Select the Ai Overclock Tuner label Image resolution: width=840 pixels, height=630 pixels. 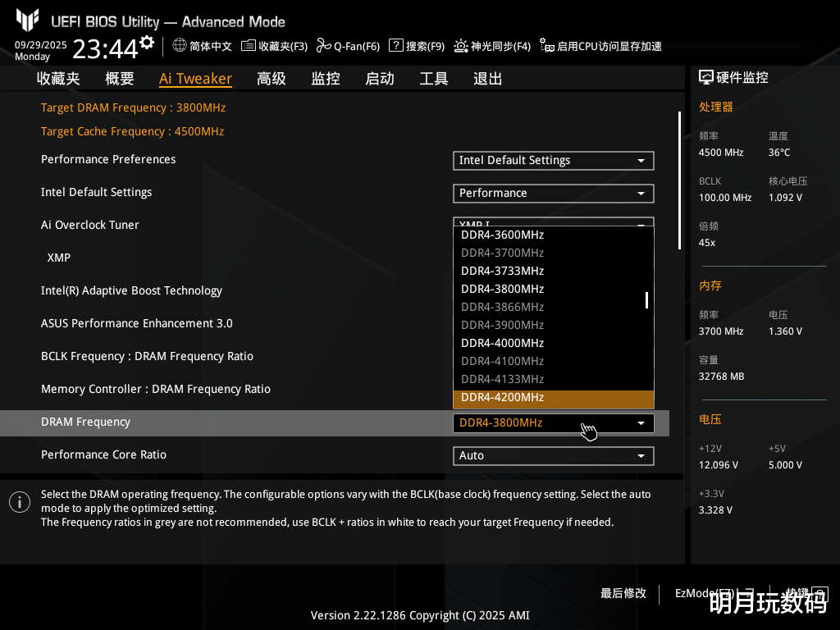click(90, 225)
